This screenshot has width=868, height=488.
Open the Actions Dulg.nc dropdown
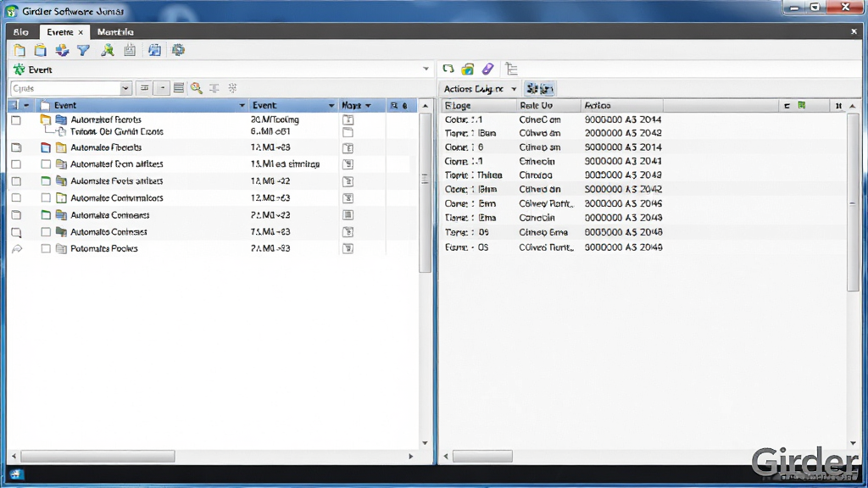click(x=514, y=89)
